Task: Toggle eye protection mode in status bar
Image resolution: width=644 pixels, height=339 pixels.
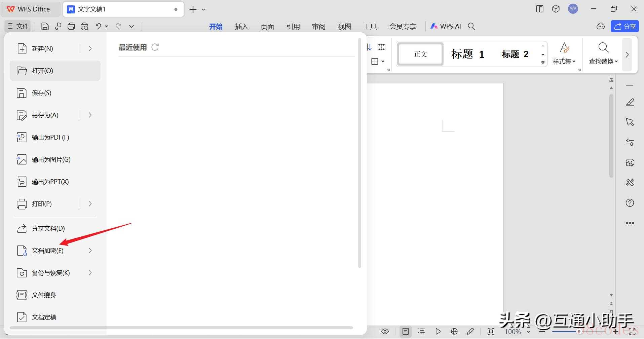Action: pos(385,332)
